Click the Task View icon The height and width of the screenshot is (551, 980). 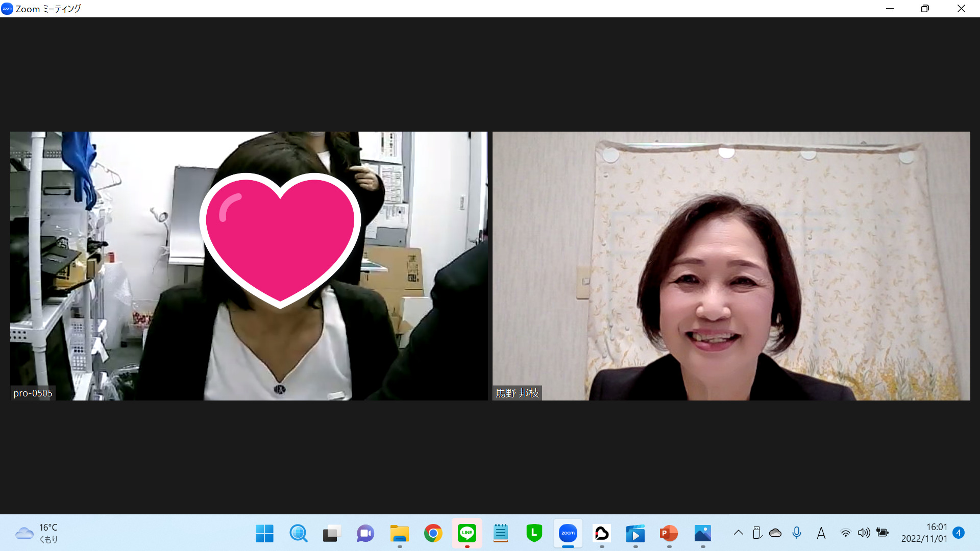pyautogui.click(x=332, y=534)
